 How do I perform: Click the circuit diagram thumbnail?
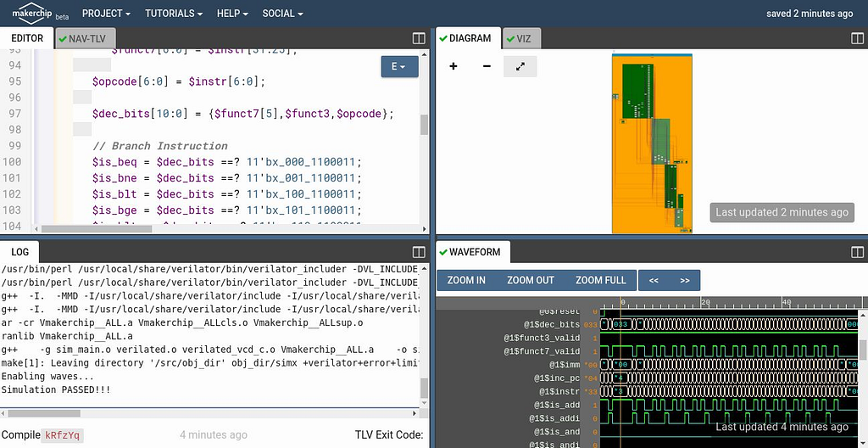[652, 143]
